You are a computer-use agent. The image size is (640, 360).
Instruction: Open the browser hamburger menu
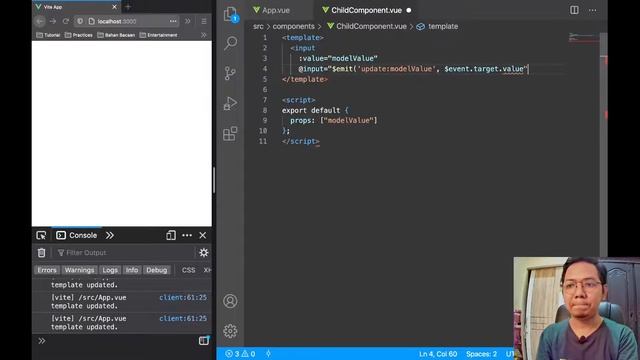coord(204,21)
